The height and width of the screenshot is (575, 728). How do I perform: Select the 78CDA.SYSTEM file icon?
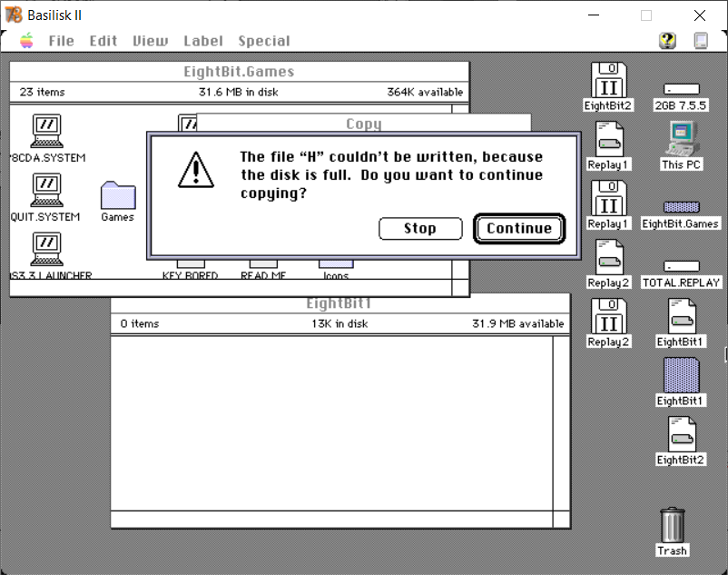[47, 131]
